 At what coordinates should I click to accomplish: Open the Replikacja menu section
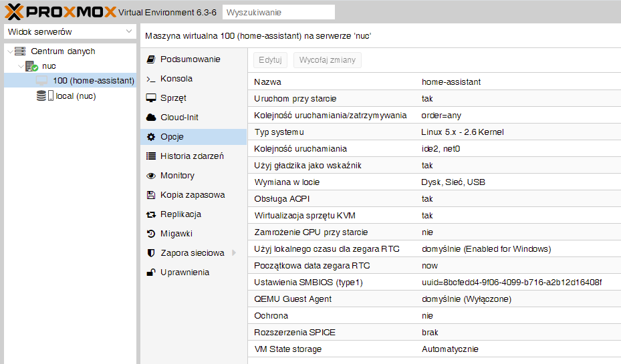point(180,214)
